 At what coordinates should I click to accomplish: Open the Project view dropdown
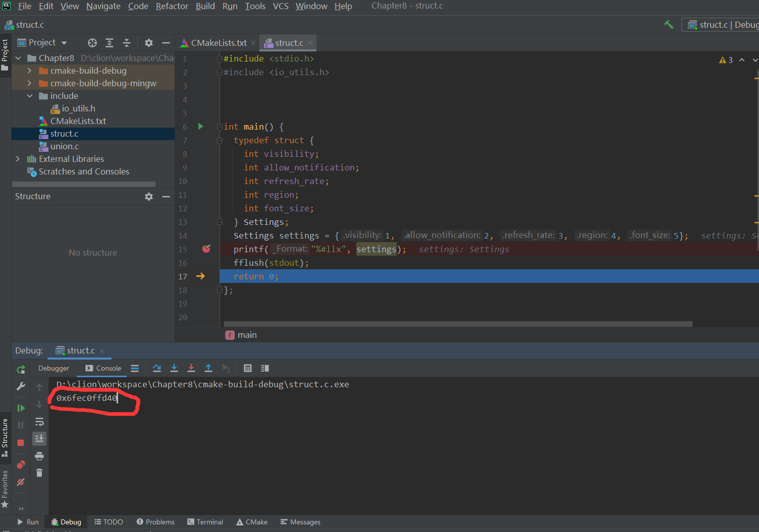point(64,43)
